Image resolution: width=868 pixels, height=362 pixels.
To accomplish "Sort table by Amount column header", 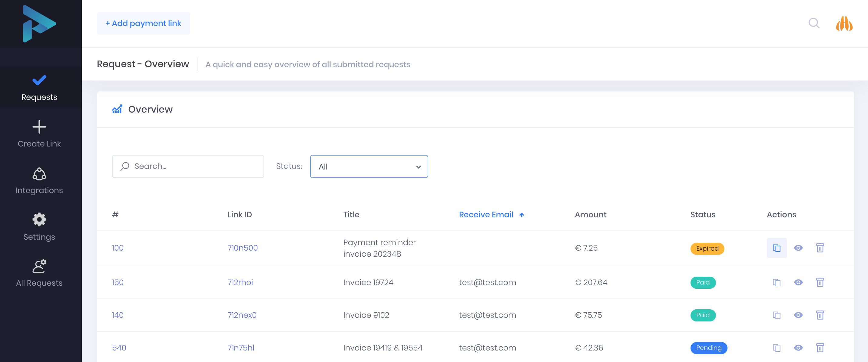I will [590, 215].
